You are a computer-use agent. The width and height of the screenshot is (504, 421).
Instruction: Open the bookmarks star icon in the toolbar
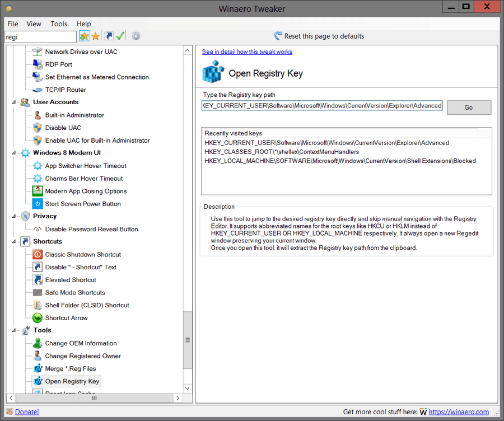click(x=96, y=36)
